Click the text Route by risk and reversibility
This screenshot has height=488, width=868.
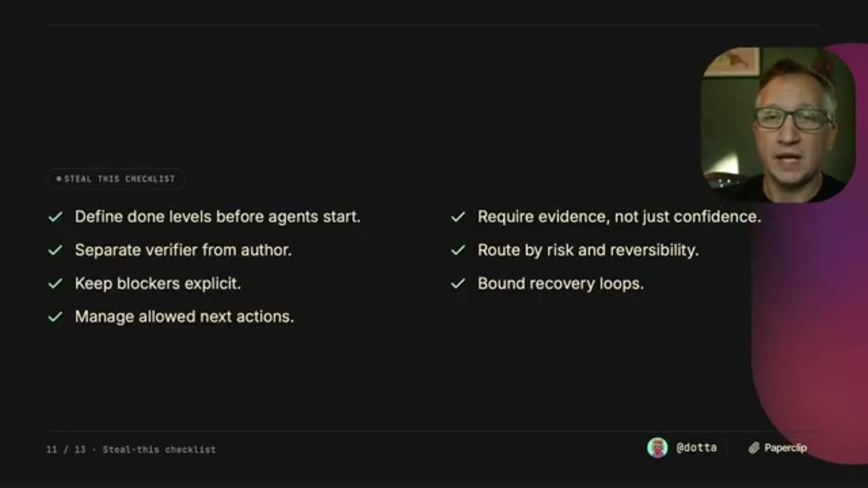point(588,250)
